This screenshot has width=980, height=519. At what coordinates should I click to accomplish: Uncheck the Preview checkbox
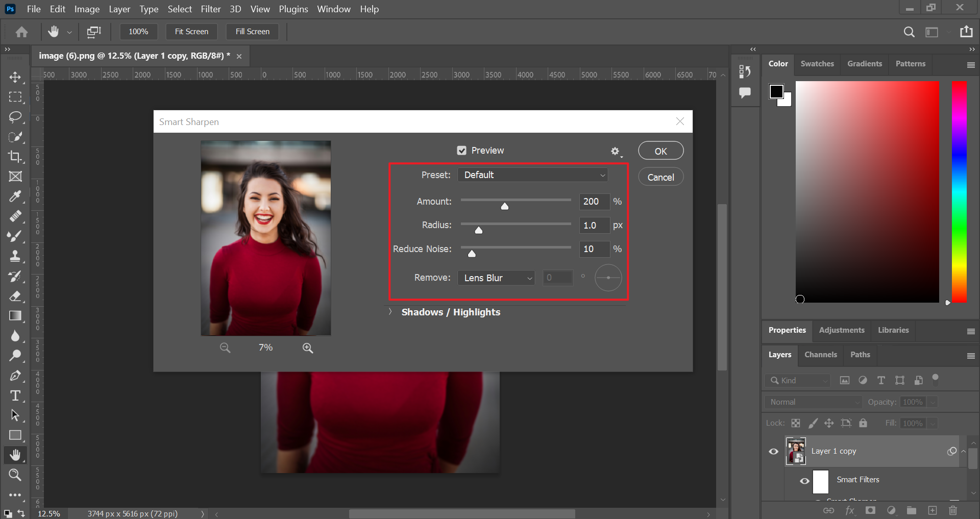coord(462,151)
